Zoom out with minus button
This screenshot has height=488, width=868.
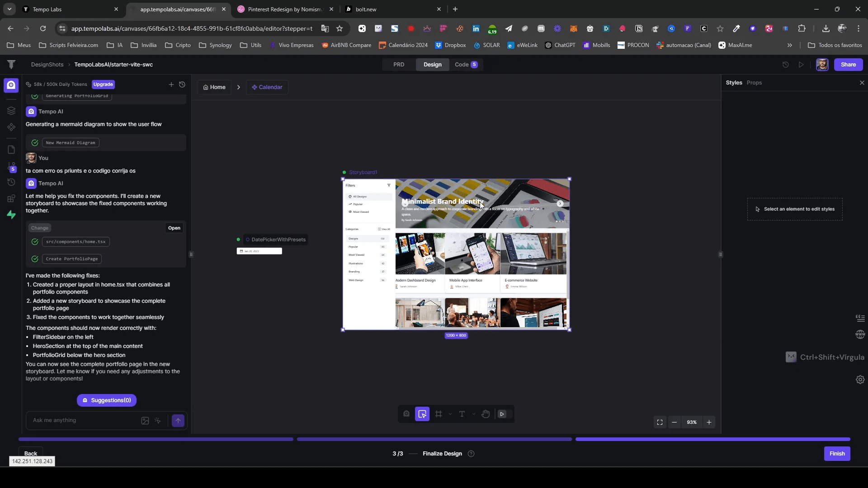pyautogui.click(x=674, y=422)
